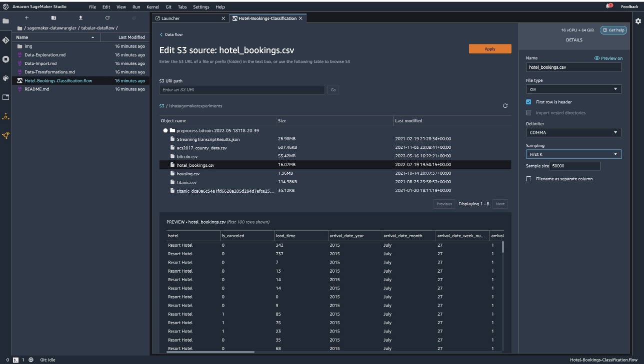
Task: Click the New Folder icon
Action: click(x=53, y=18)
